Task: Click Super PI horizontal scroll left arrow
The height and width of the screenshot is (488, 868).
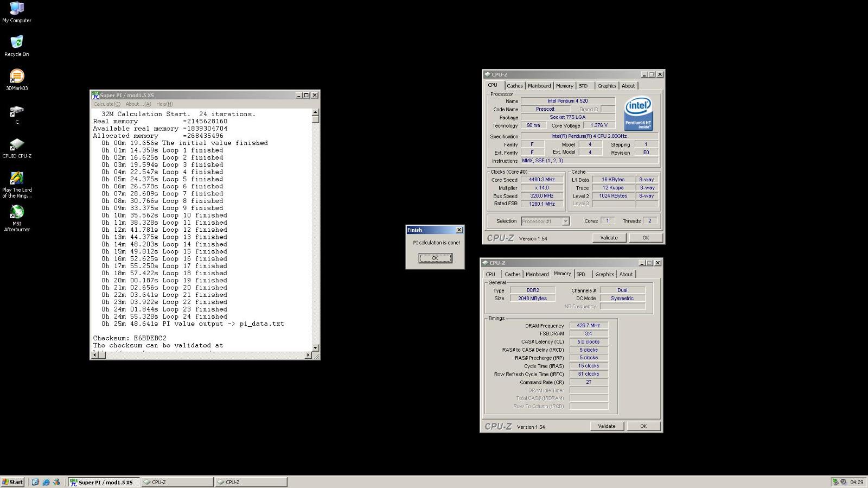Action: 95,355
